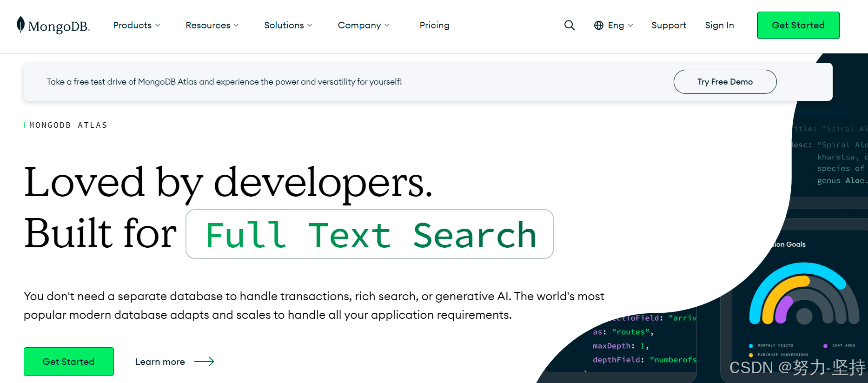The height and width of the screenshot is (383, 868).
Task: Click the PURCHASE CONVERSIONS legend item
Action: tap(779, 355)
